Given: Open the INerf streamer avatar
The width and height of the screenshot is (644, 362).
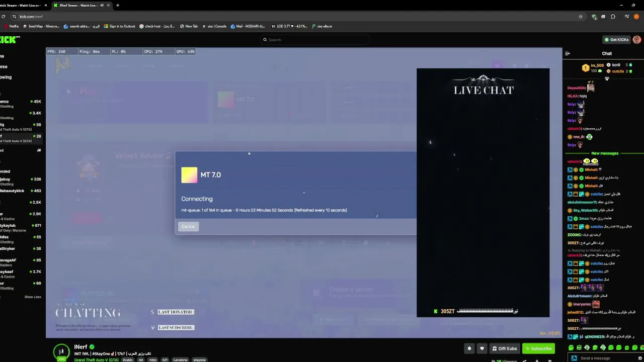Looking at the screenshot, I should 61,352.
